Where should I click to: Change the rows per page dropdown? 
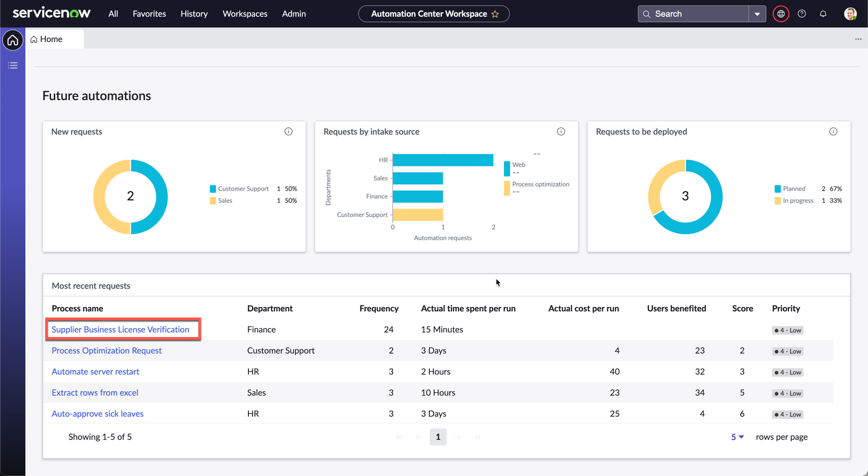(x=737, y=437)
